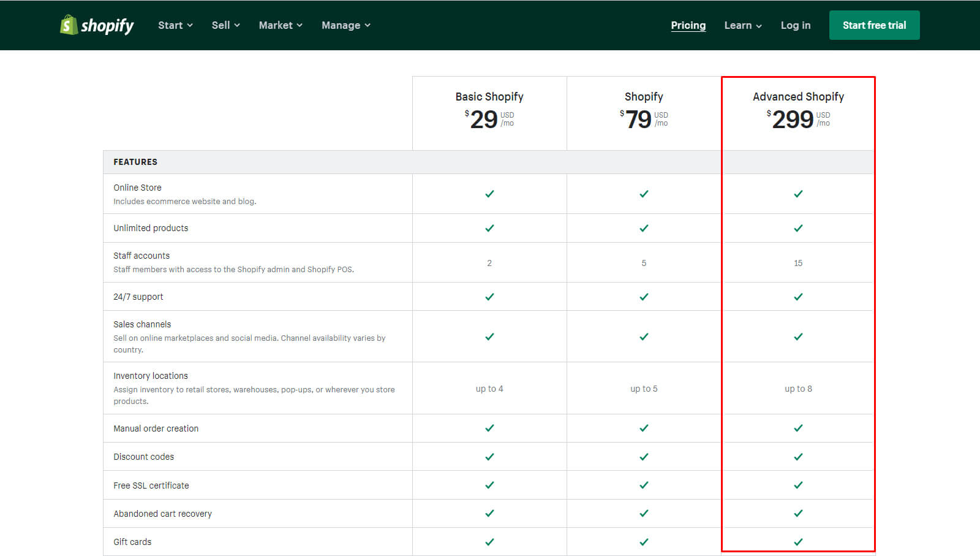Click 24/7 support checkmark under Basic Shopify

click(x=489, y=297)
